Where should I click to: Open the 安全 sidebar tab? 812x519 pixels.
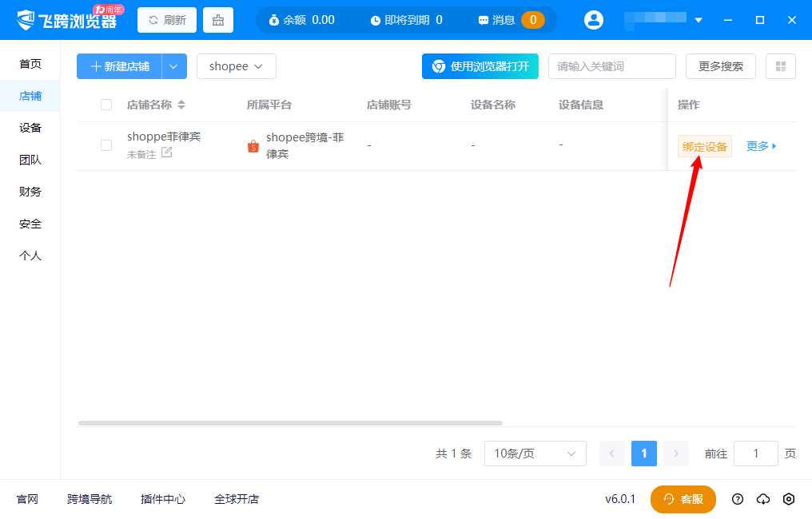[30, 224]
